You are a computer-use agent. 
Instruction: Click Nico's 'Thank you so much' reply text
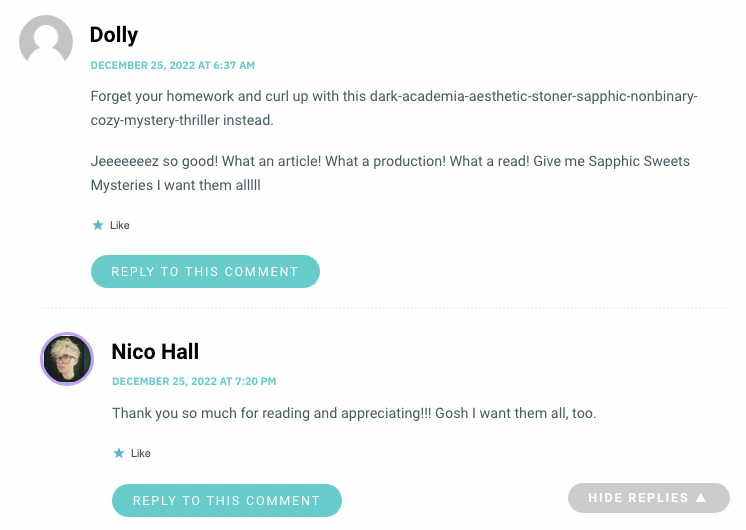click(354, 413)
